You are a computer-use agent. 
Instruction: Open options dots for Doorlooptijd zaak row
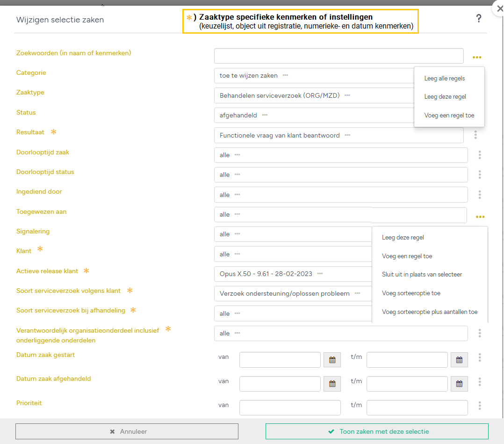coord(480,155)
